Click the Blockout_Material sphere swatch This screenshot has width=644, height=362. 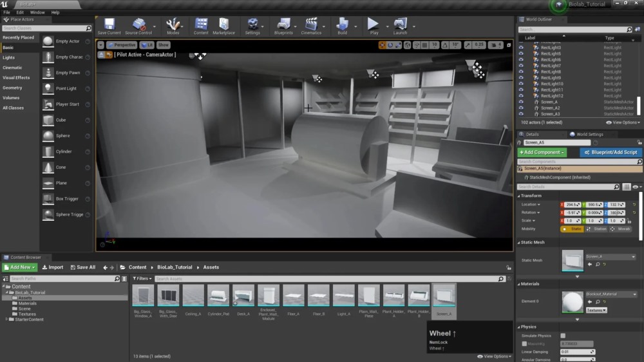572,301
